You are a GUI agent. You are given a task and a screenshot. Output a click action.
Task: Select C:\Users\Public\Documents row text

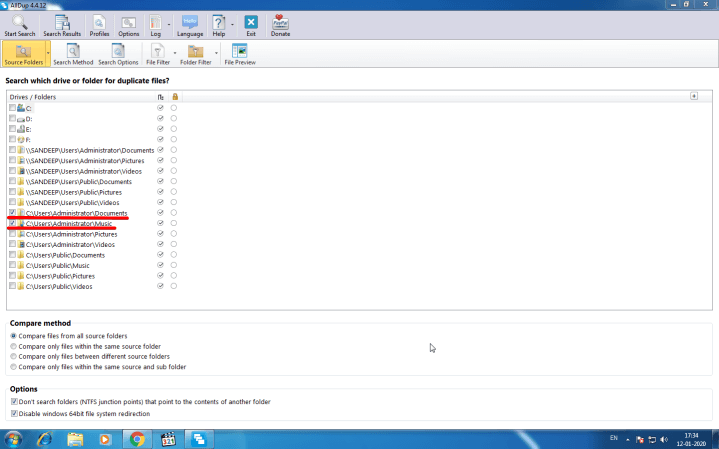tap(65, 255)
